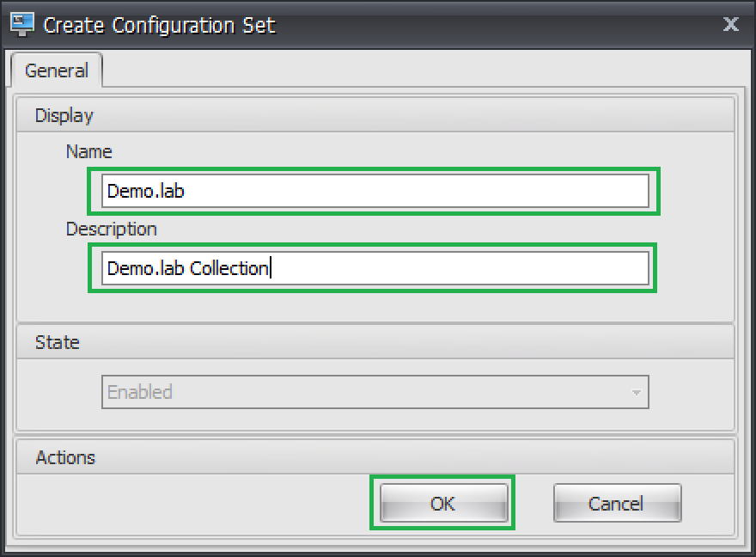756x557 pixels.
Task: Click the monitor icon in the title bar
Action: click(x=22, y=23)
